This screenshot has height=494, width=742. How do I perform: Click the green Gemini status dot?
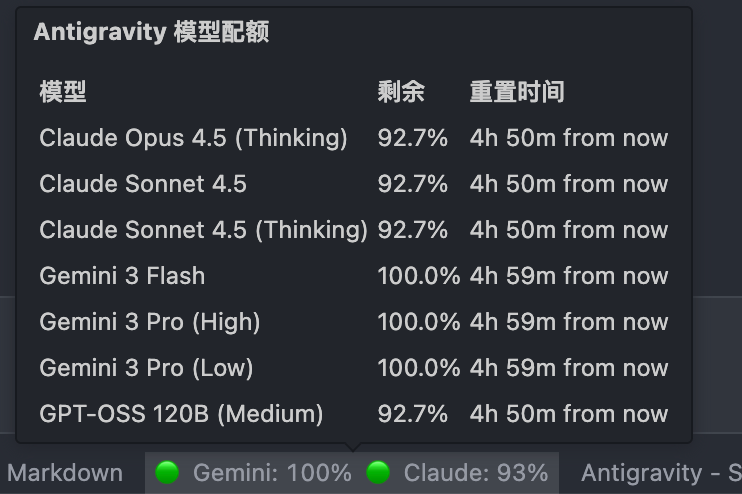167,473
